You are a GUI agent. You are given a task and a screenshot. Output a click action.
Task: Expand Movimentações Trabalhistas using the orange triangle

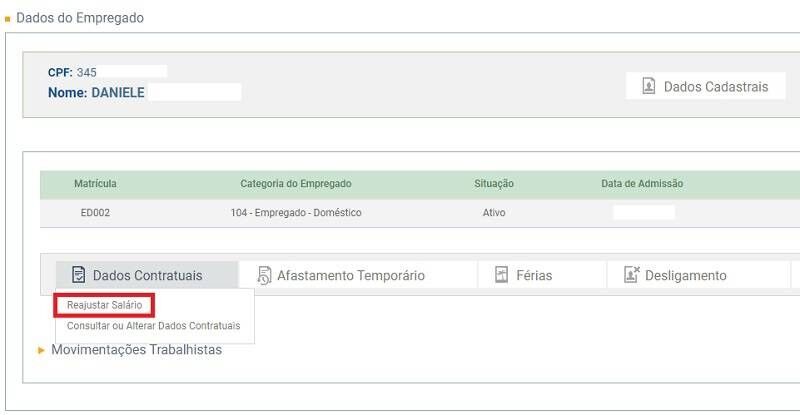click(x=41, y=351)
